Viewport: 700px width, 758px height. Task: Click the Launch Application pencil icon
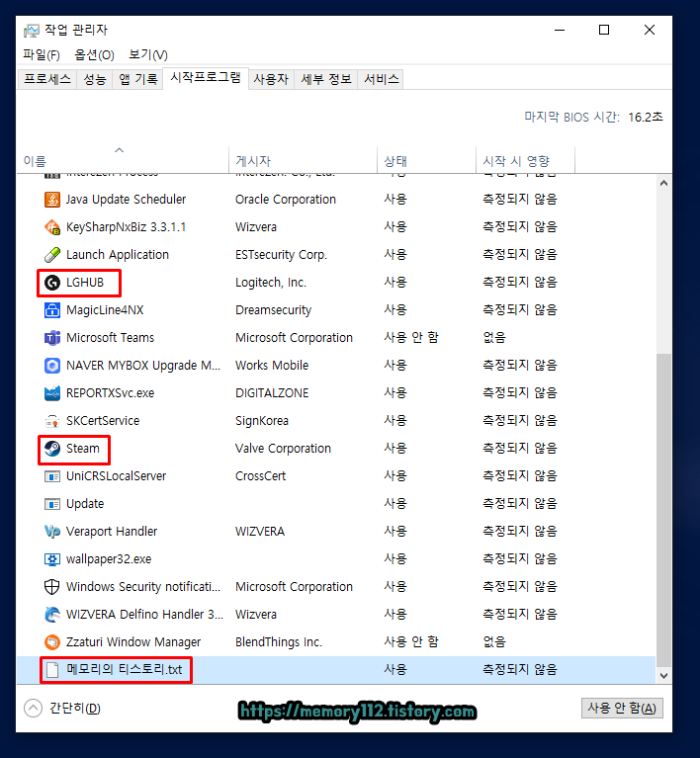click(x=52, y=255)
